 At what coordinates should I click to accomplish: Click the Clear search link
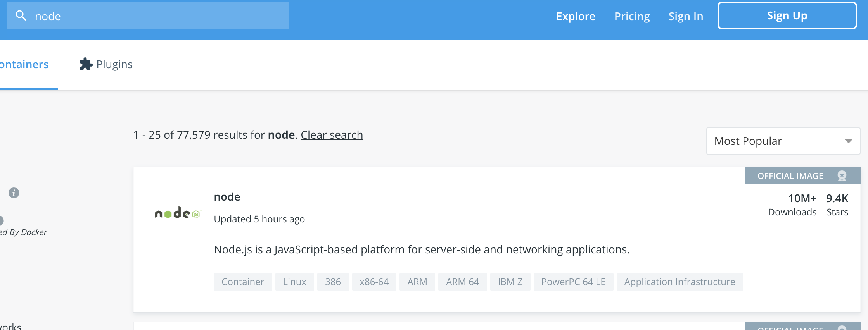click(x=332, y=135)
